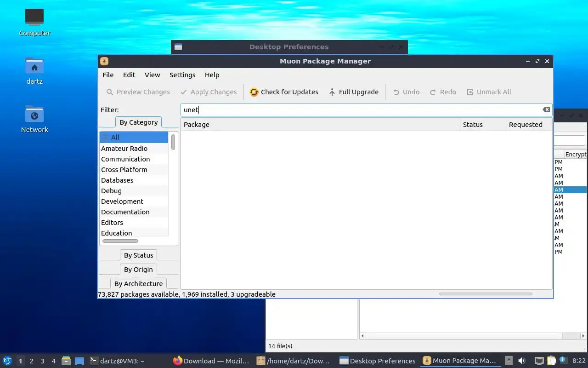Sort by the Package column header
This screenshot has width=588, height=368.
pos(320,125)
